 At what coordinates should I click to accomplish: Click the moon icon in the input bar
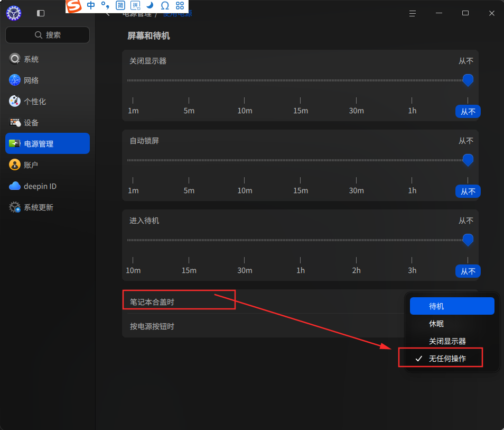click(150, 5)
